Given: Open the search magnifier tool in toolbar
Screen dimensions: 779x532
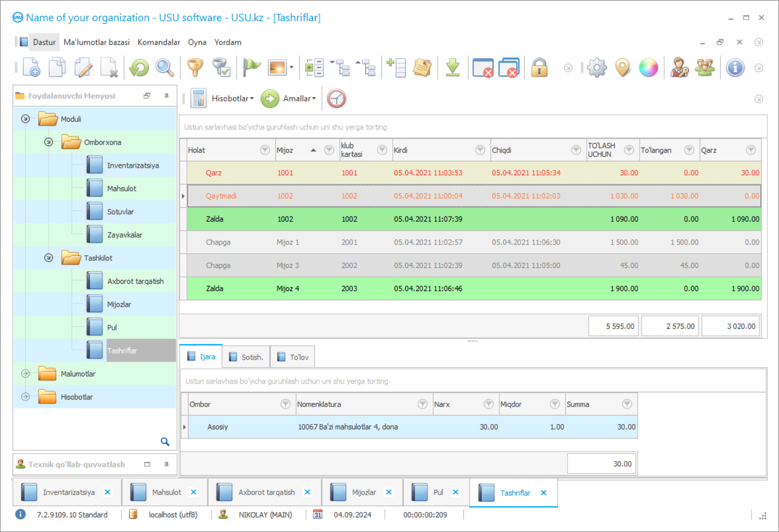Looking at the screenshot, I should pos(165,68).
